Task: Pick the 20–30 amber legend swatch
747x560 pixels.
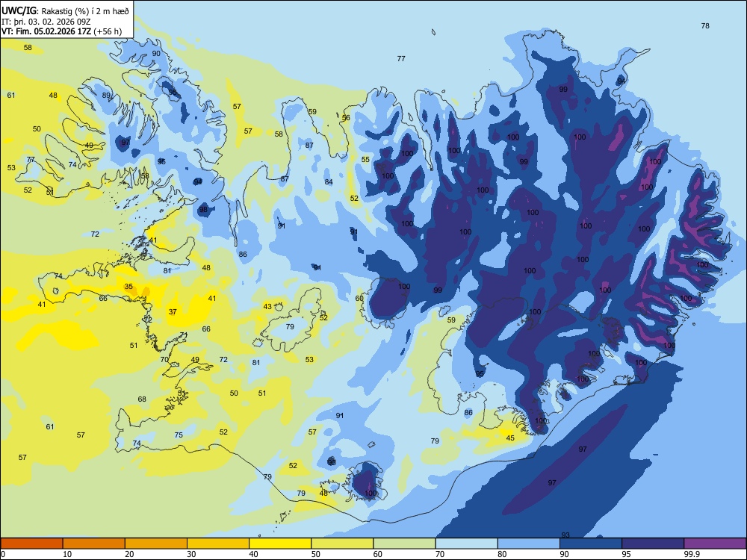Action: [156, 544]
